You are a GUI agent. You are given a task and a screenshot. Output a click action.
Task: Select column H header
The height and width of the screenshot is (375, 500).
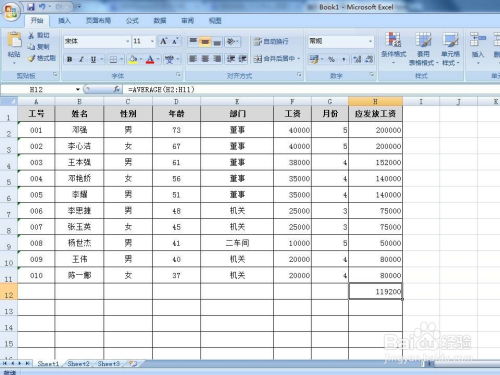tap(375, 101)
